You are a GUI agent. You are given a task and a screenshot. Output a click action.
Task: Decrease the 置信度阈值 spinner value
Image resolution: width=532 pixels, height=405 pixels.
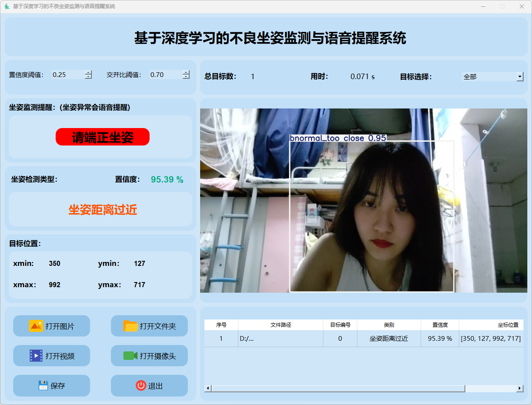tap(88, 77)
